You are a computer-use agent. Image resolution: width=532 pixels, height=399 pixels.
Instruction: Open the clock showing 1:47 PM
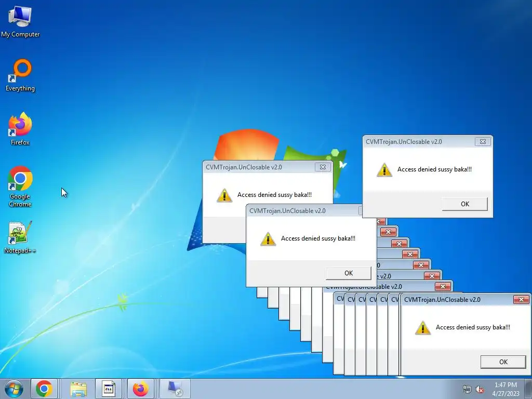click(x=506, y=385)
